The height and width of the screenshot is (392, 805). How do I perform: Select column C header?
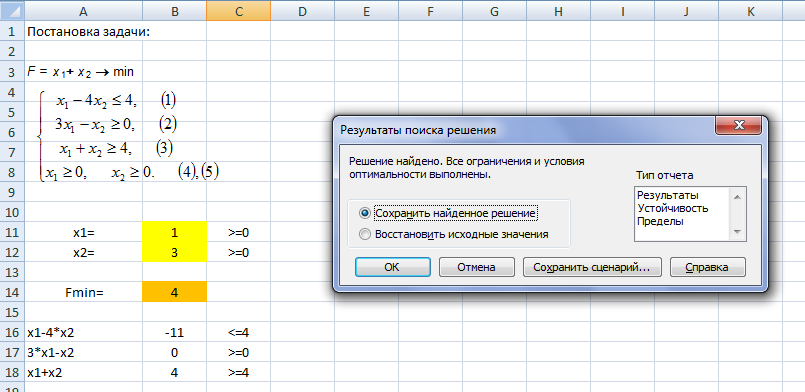click(x=239, y=11)
